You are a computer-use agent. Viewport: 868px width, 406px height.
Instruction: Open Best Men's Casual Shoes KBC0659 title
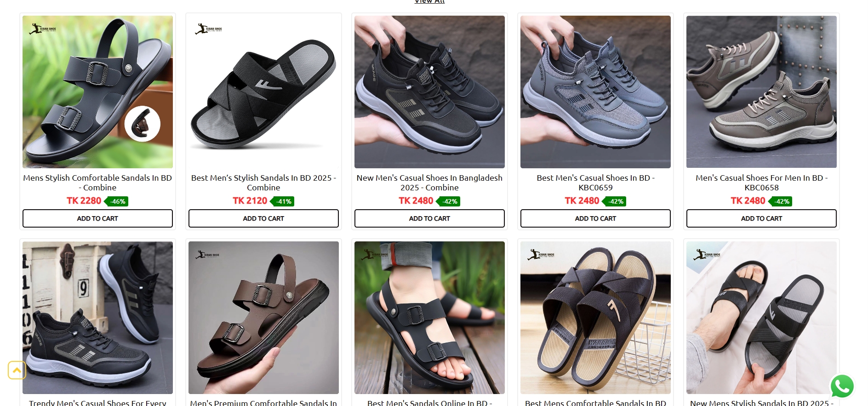tap(595, 183)
